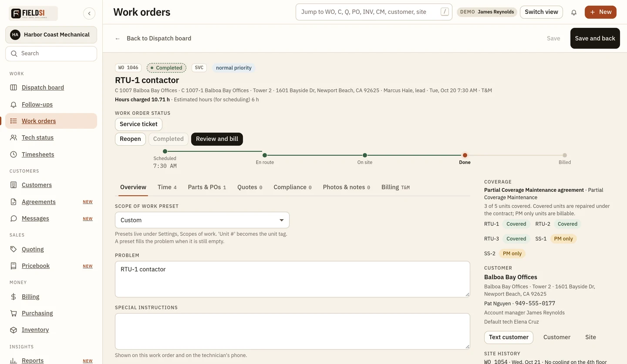Open notifications bell in header

(x=574, y=12)
